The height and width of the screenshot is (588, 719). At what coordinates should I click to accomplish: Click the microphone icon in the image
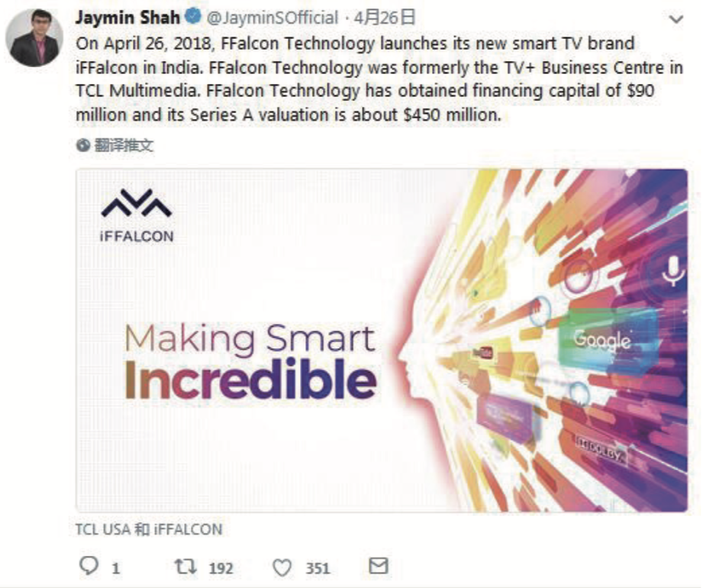[x=672, y=270]
